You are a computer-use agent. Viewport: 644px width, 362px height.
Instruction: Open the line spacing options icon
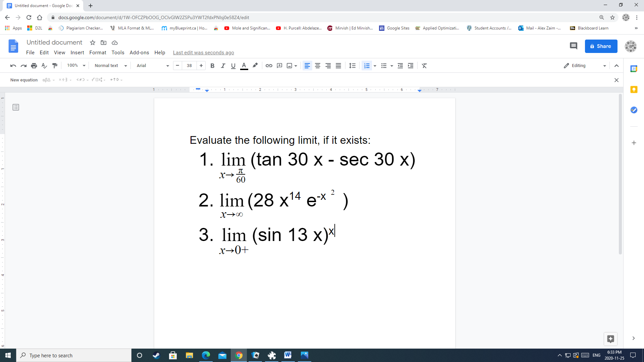(x=352, y=65)
